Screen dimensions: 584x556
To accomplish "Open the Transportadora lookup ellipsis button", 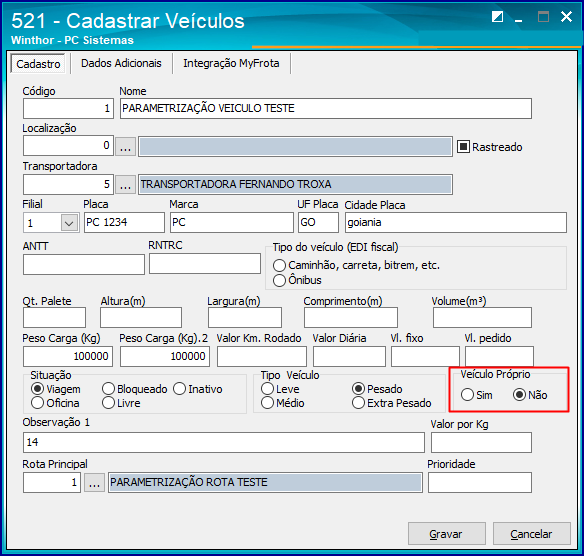I will point(126,184).
